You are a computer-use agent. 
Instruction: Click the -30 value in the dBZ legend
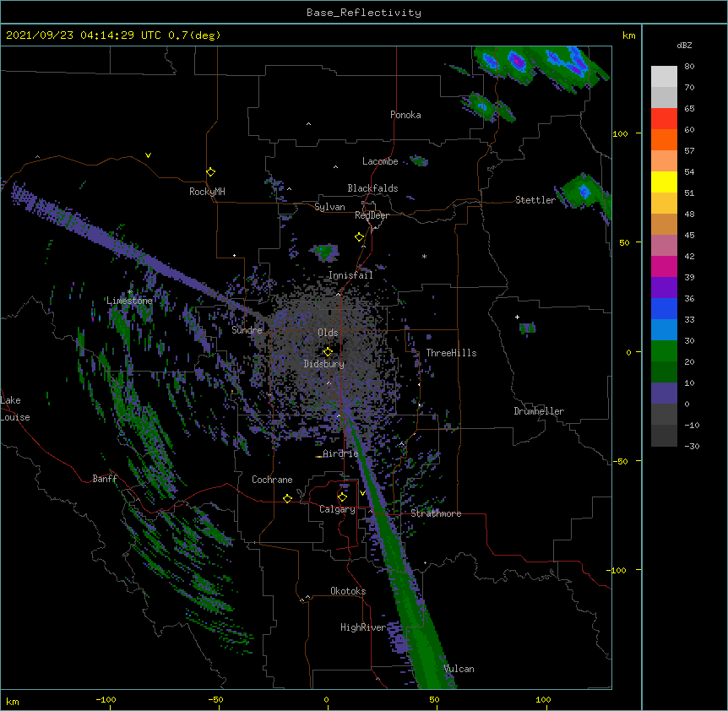click(x=692, y=446)
